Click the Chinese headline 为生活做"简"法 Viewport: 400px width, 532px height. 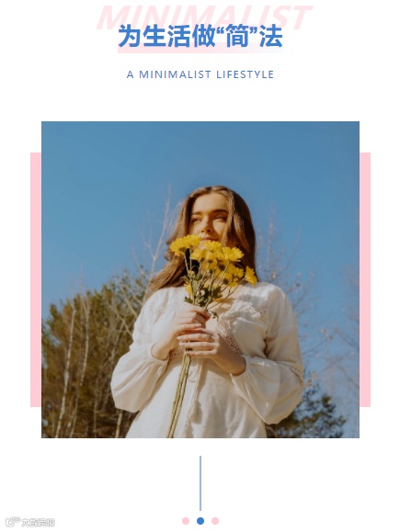[200, 36]
